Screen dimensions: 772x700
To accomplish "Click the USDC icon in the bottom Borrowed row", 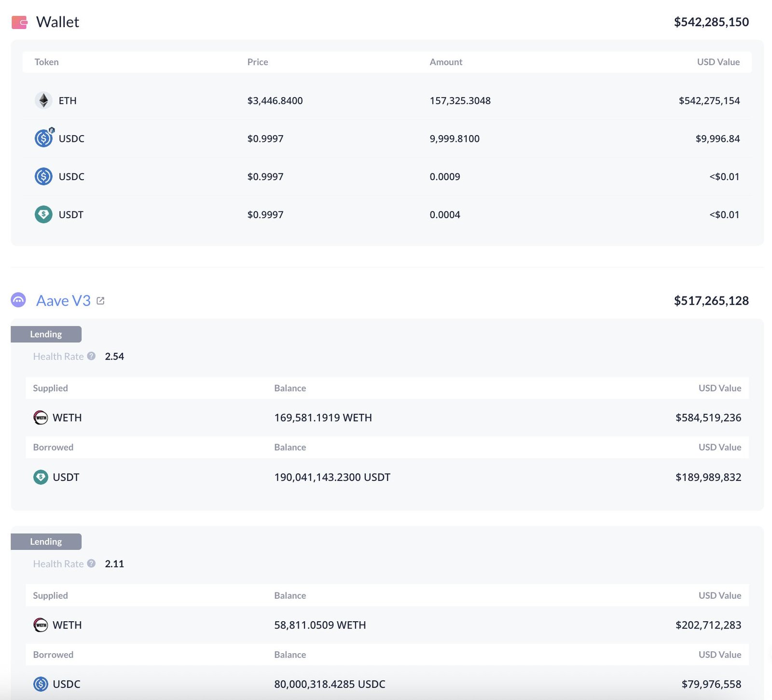I will click(x=41, y=684).
